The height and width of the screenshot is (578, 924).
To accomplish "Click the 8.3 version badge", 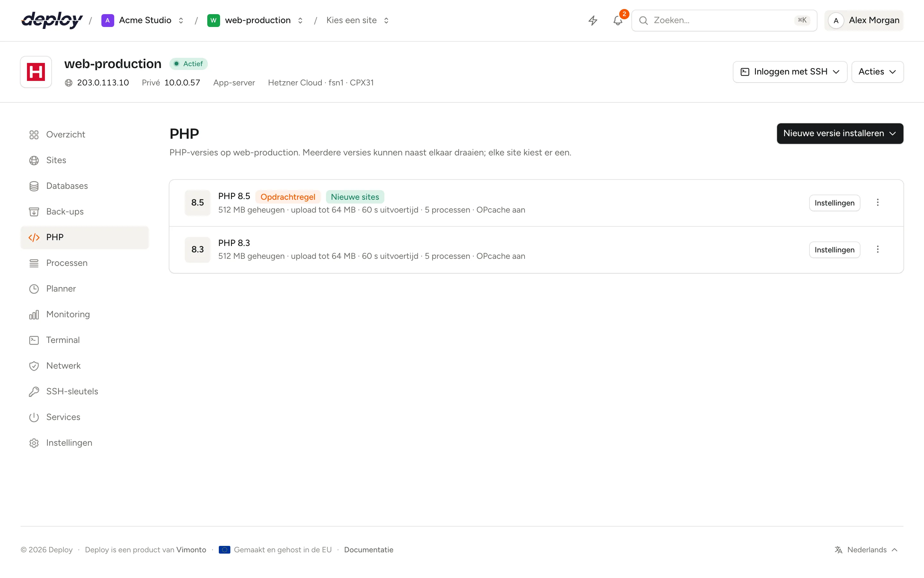I will [x=197, y=250].
